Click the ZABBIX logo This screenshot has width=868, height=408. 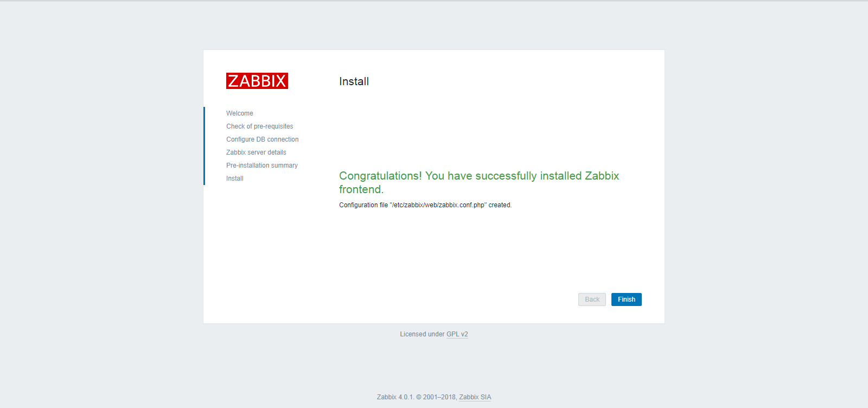click(257, 81)
